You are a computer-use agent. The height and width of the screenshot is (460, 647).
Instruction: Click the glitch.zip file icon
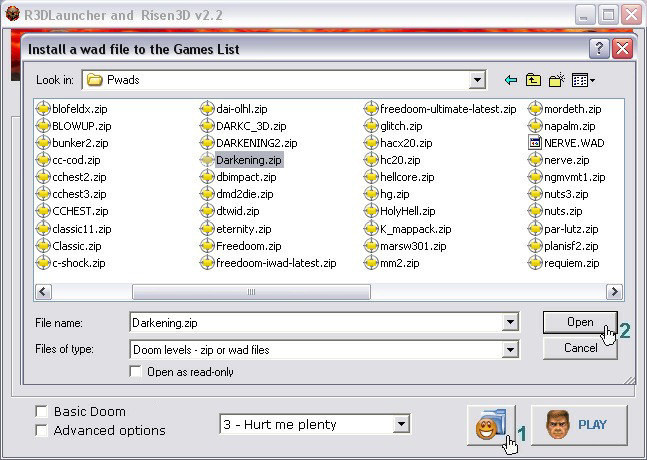pyautogui.click(x=371, y=126)
